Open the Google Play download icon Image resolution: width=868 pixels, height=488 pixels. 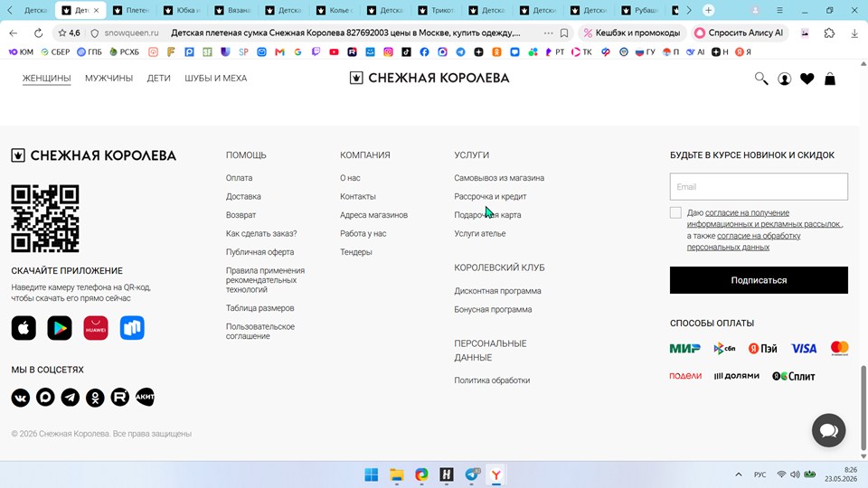(60, 327)
